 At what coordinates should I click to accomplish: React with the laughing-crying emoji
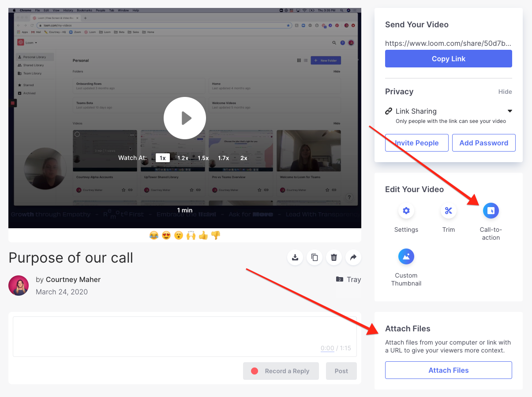coord(154,235)
